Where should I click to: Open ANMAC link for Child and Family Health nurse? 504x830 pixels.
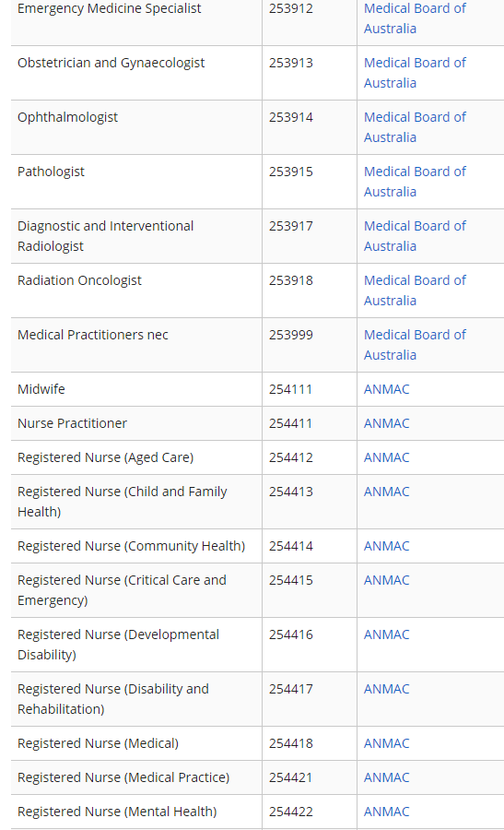[387, 492]
